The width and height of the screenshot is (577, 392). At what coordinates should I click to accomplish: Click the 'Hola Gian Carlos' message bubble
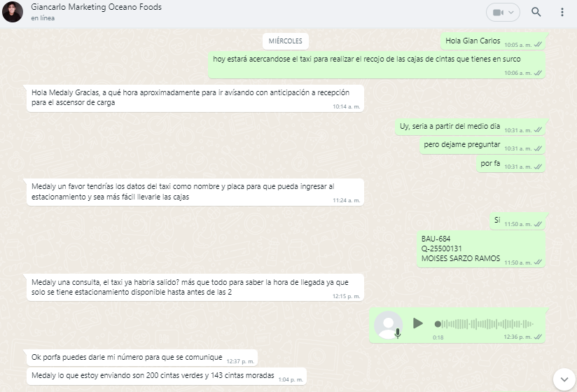coord(473,41)
